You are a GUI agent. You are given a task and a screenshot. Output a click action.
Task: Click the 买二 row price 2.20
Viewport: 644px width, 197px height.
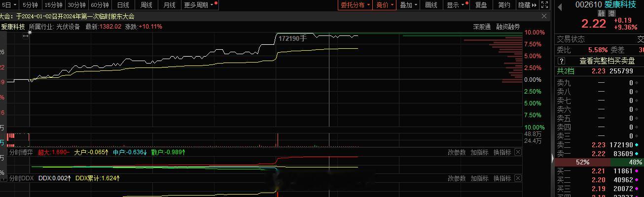pos(598,180)
